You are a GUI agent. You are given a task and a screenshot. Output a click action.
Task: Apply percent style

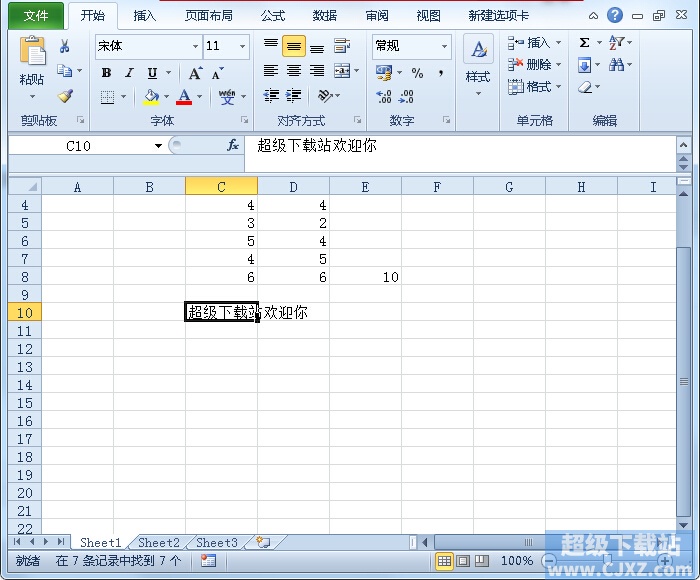click(x=417, y=73)
